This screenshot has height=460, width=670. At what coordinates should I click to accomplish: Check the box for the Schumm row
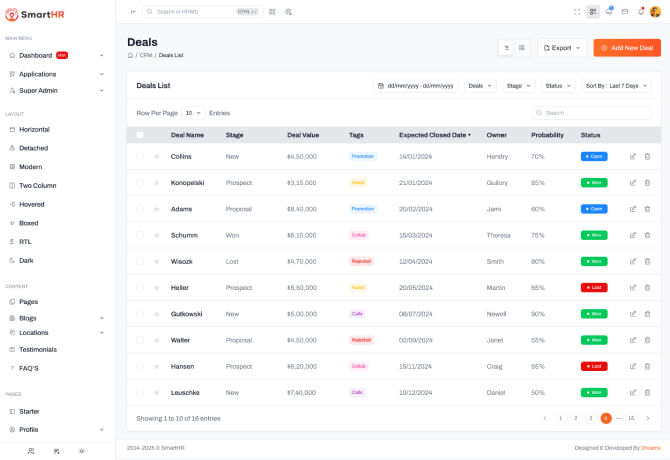pos(140,235)
